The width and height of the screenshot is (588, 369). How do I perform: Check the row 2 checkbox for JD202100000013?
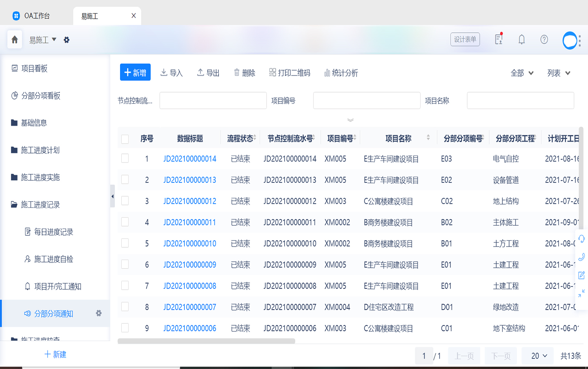tap(125, 180)
